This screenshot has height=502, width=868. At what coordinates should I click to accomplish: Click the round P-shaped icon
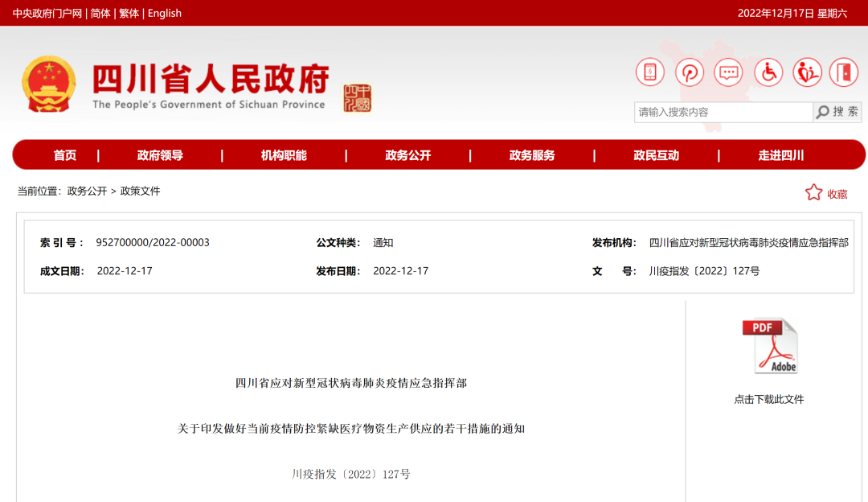click(690, 72)
